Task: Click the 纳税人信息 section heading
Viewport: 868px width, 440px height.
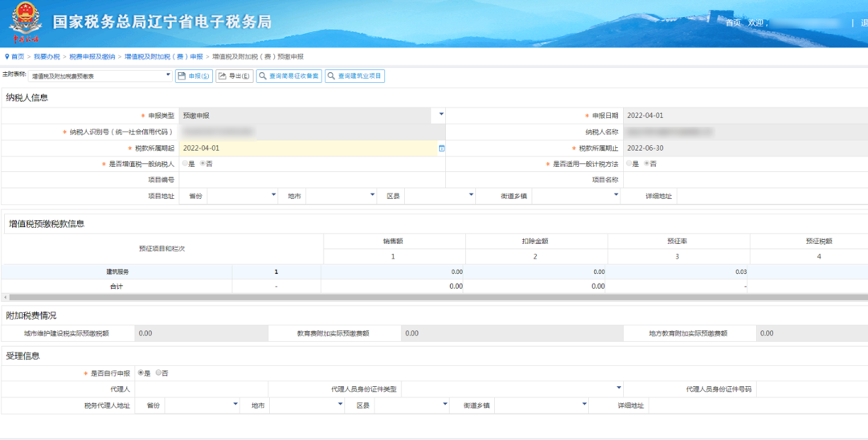Action: pyautogui.click(x=27, y=97)
